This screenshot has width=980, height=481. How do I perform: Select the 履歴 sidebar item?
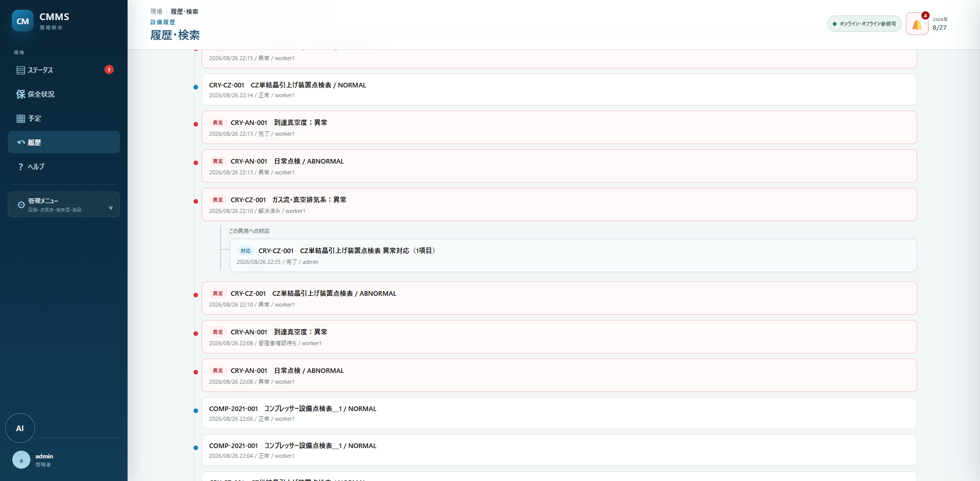(64, 142)
